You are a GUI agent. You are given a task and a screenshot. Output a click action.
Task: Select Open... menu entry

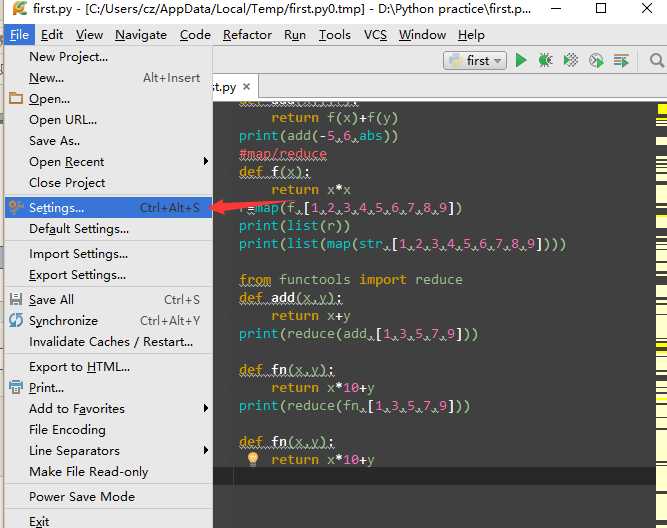tap(108, 99)
